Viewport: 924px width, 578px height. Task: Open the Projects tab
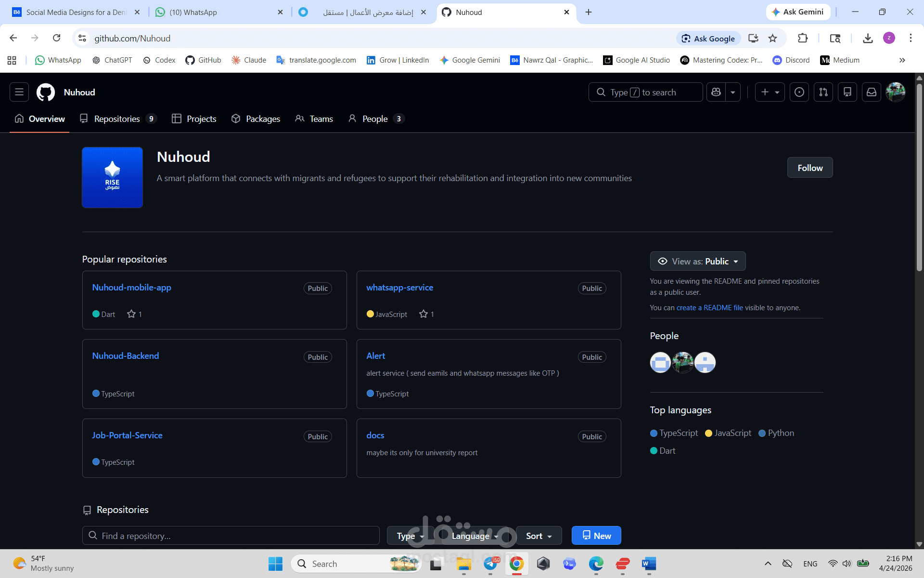[x=194, y=119]
